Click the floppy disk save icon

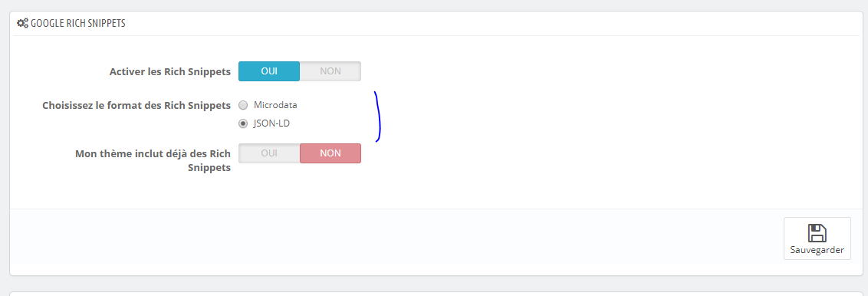point(817,233)
